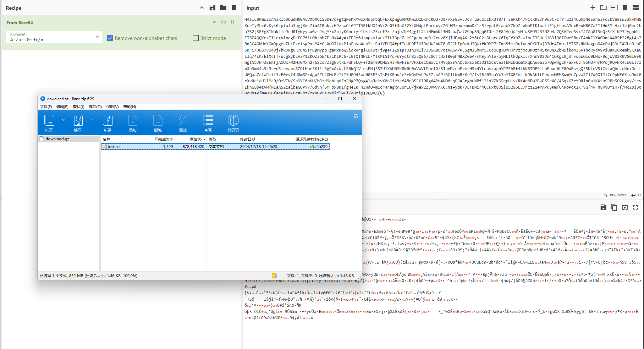644x349 pixels.
Task: Collapse the From Base64 operation chevron
Action: click(x=215, y=22)
